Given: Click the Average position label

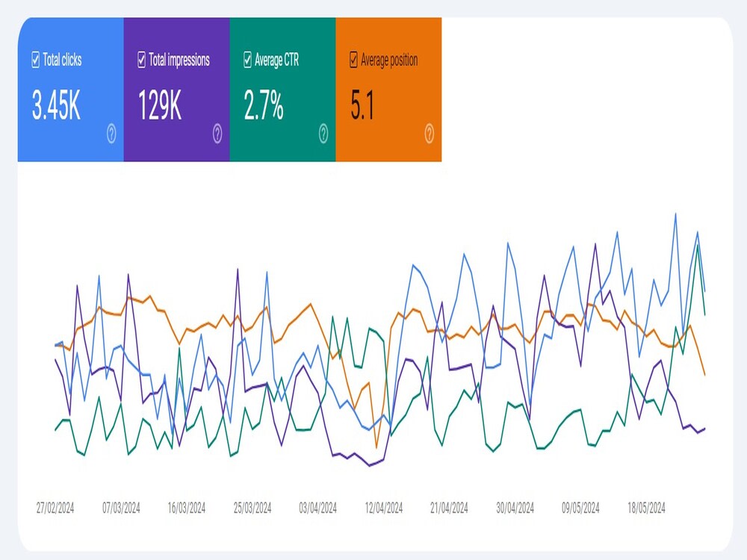Looking at the screenshot, I should coord(389,60).
